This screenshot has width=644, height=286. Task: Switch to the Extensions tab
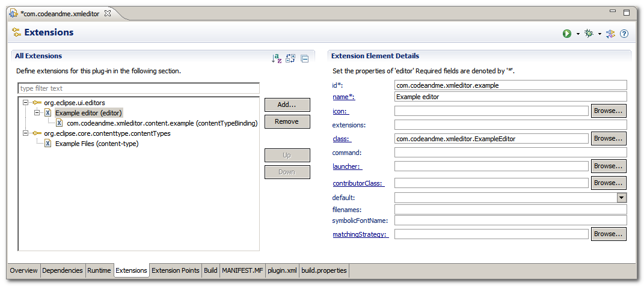[132, 270]
